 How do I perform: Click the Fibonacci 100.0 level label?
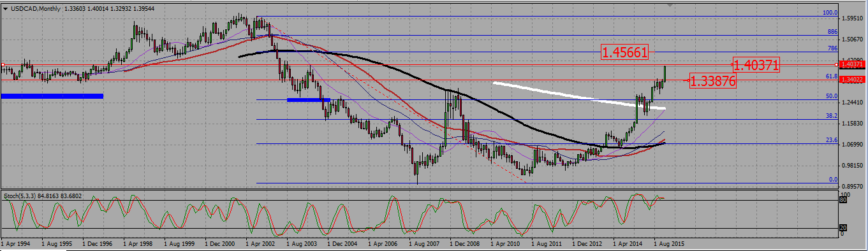click(830, 12)
